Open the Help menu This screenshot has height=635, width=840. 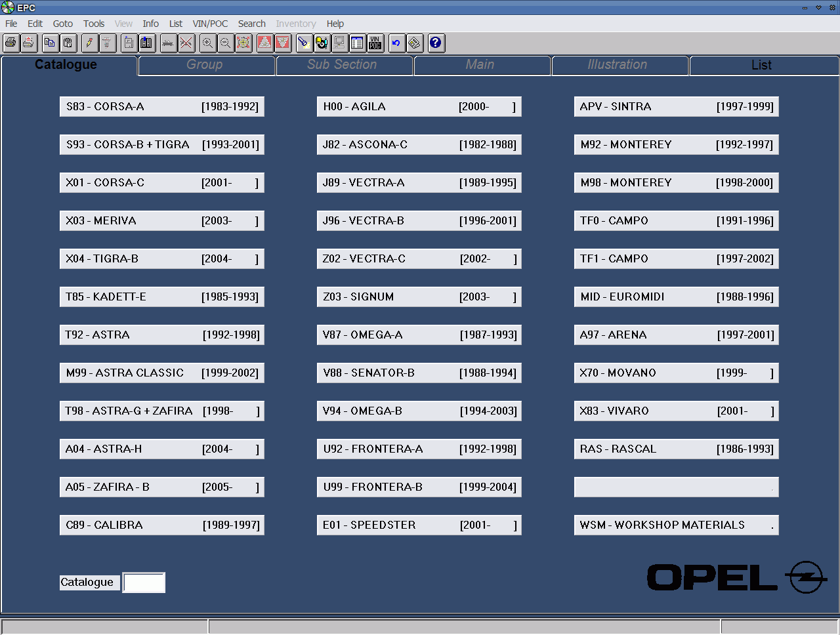click(335, 24)
